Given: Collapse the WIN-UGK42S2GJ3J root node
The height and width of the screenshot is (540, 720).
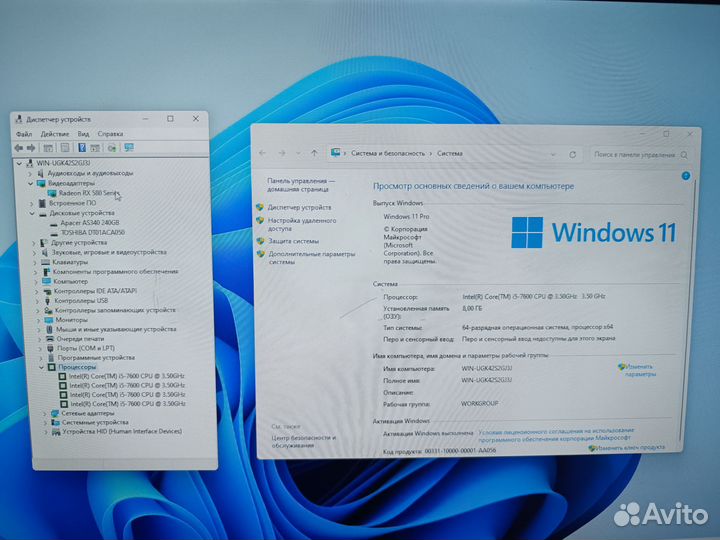Looking at the screenshot, I should click(19, 163).
